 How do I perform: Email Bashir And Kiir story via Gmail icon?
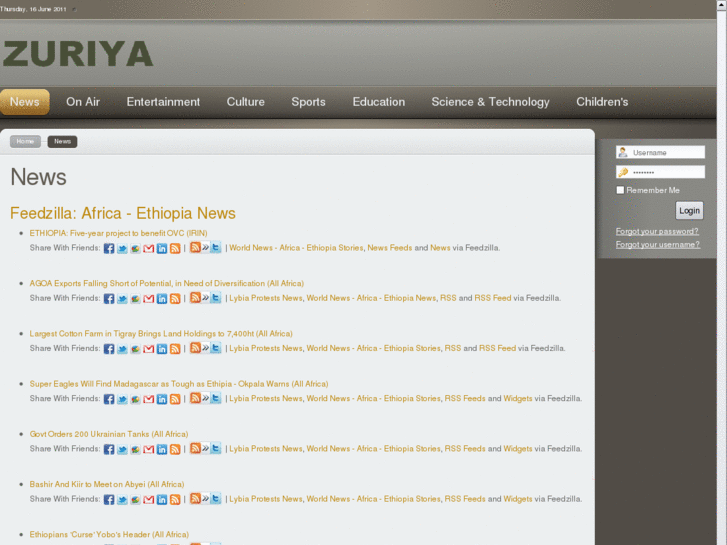coord(148,499)
